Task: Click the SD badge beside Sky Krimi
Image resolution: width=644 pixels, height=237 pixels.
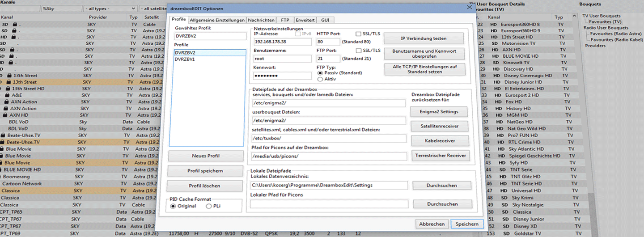Action: pyautogui.click(x=503, y=197)
